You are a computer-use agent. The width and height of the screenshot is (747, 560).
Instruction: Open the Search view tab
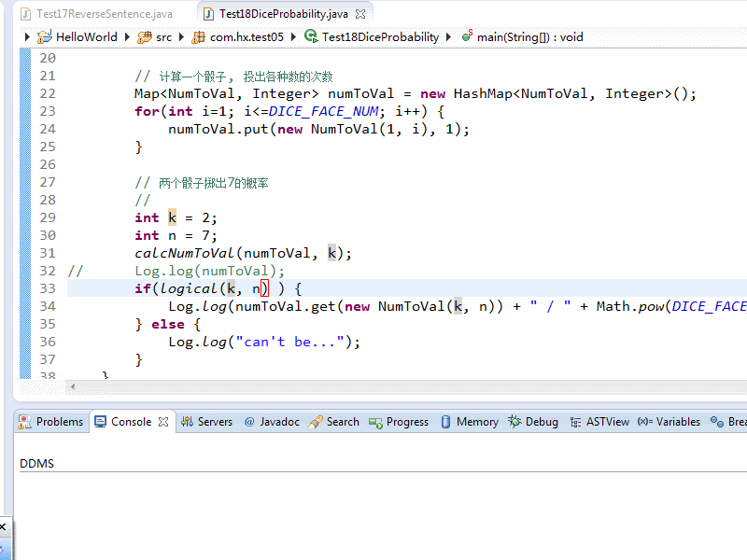[x=334, y=422]
